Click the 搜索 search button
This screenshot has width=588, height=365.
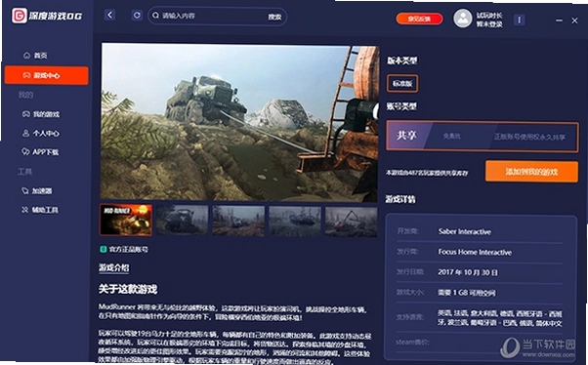(x=274, y=17)
